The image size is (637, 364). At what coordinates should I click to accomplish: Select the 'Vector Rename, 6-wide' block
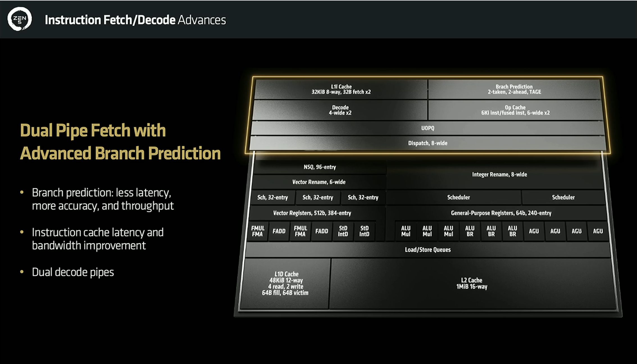pos(319,182)
